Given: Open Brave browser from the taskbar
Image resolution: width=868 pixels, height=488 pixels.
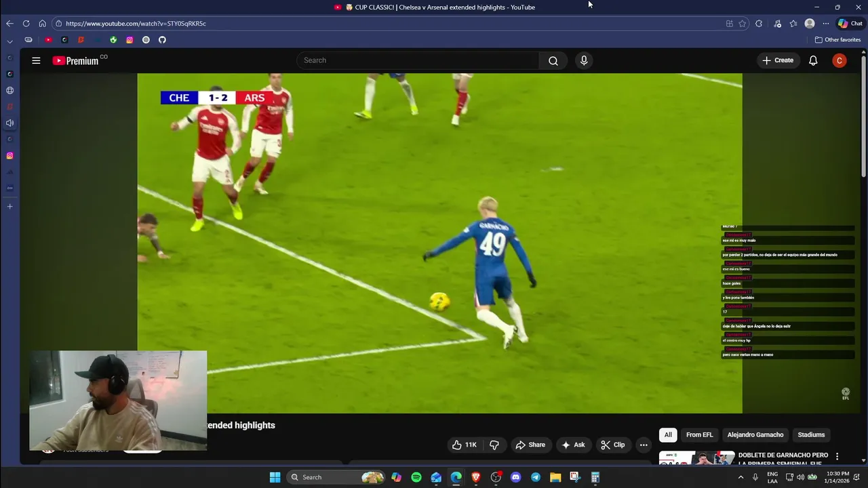Looking at the screenshot, I should pyautogui.click(x=476, y=477).
